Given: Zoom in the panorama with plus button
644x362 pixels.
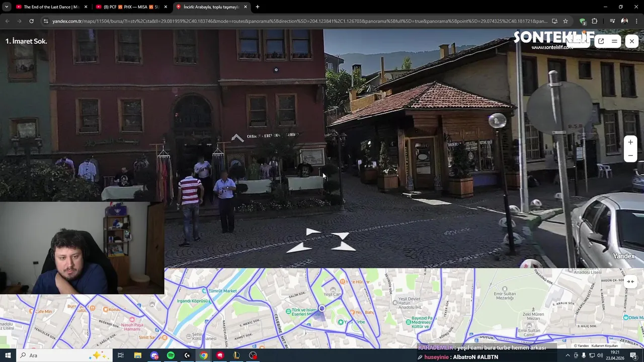Looking at the screenshot, I should [630, 142].
